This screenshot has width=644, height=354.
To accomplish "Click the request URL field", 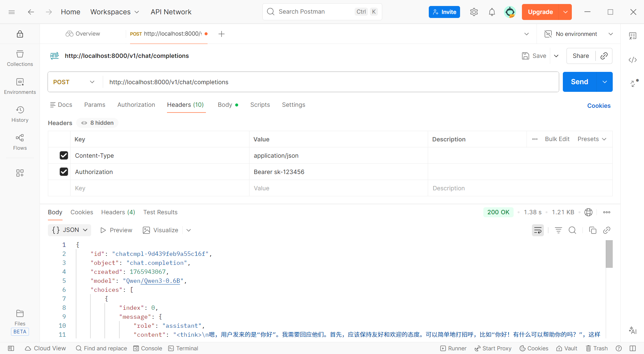I will click(x=331, y=82).
